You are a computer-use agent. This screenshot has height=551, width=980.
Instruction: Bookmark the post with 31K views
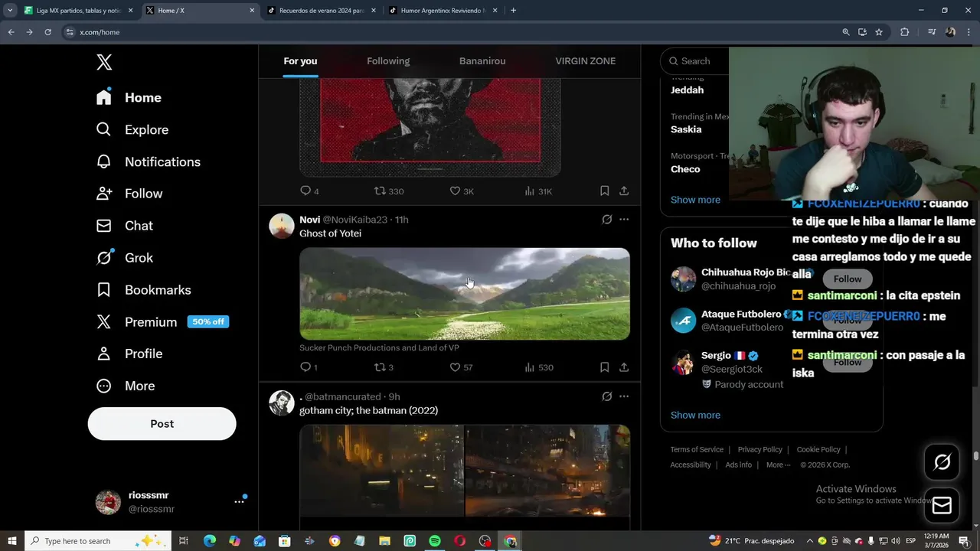(x=604, y=191)
